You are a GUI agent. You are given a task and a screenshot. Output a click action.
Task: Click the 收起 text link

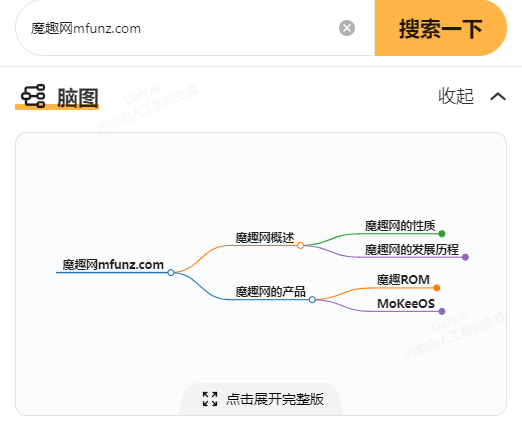(456, 96)
